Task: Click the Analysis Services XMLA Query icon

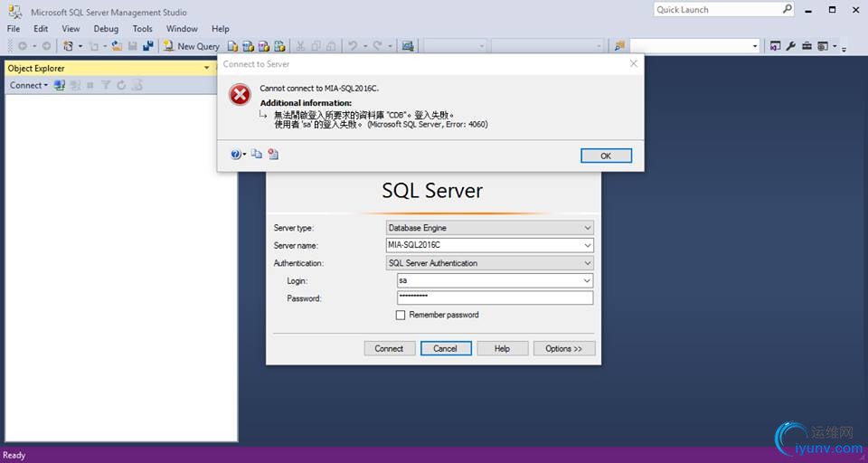Action: pyautogui.click(x=279, y=46)
